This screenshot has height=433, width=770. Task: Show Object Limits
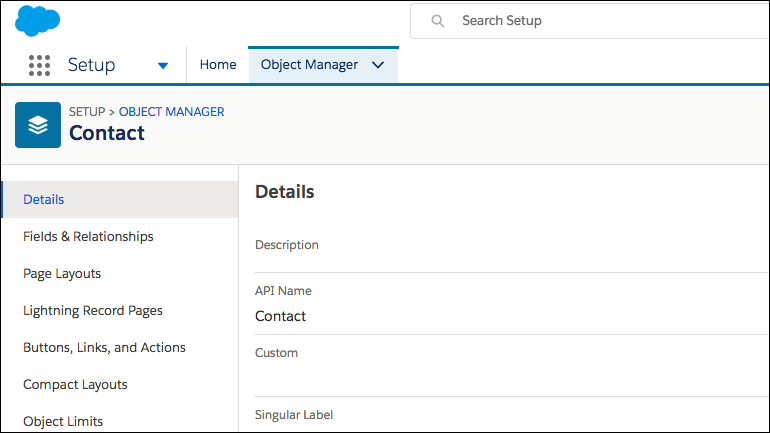pos(63,421)
